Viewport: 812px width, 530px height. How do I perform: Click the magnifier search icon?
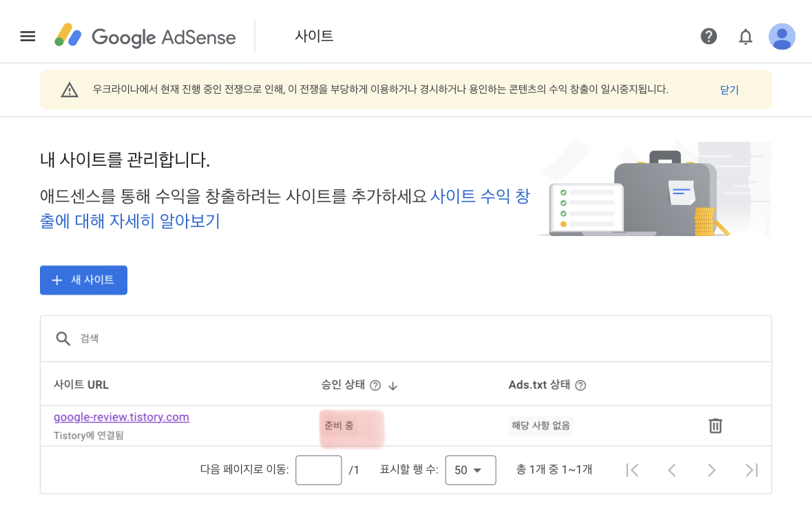(63, 339)
